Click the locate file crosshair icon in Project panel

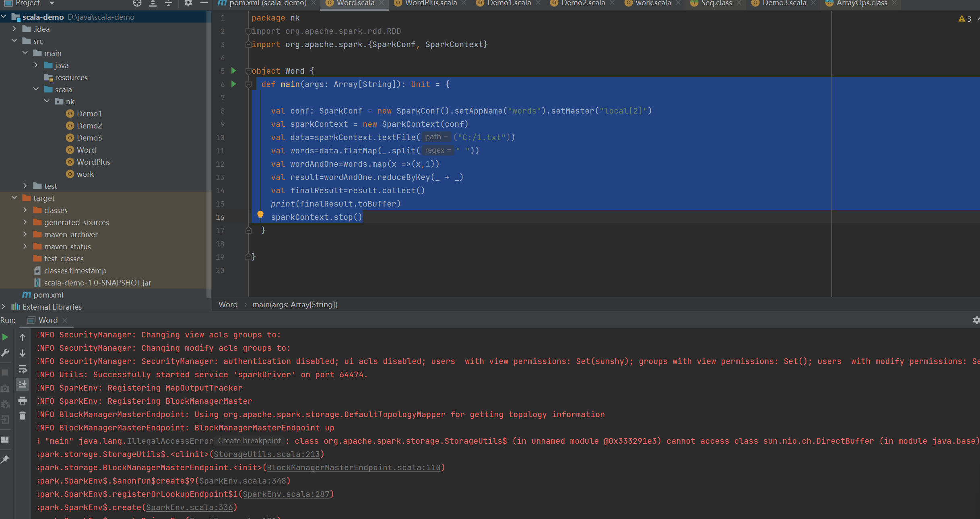point(137,3)
